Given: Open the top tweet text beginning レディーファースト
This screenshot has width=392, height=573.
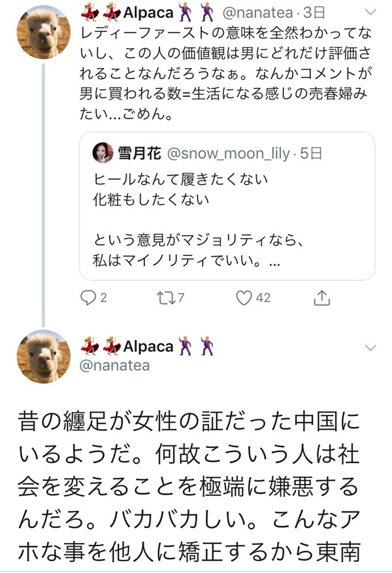Looking at the screenshot, I should tap(225, 73).
